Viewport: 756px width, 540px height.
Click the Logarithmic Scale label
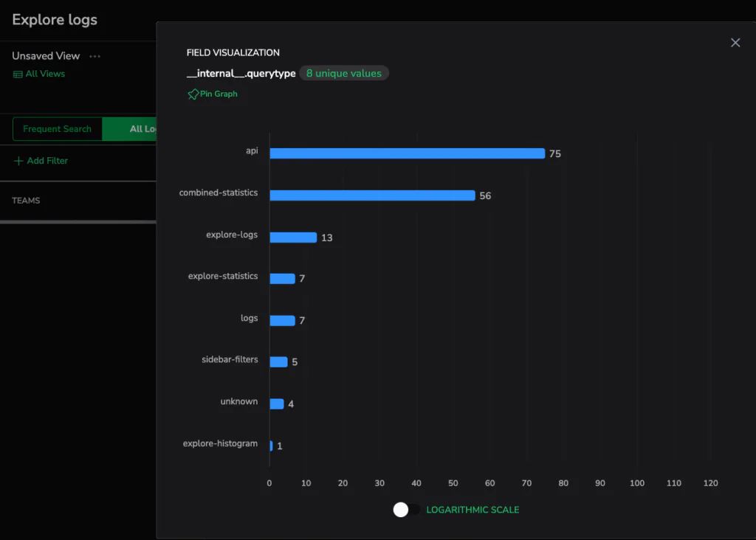click(x=472, y=510)
